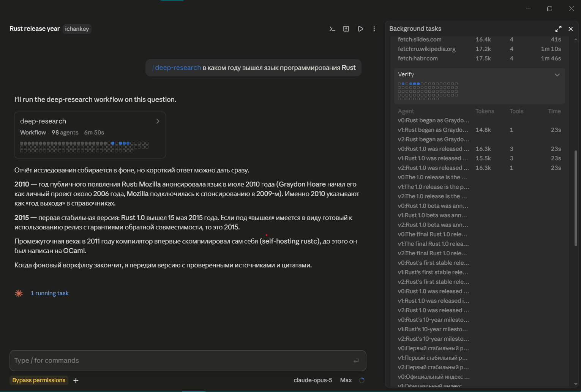Select the v0:Rust's first stable rele… row

(x=480, y=263)
